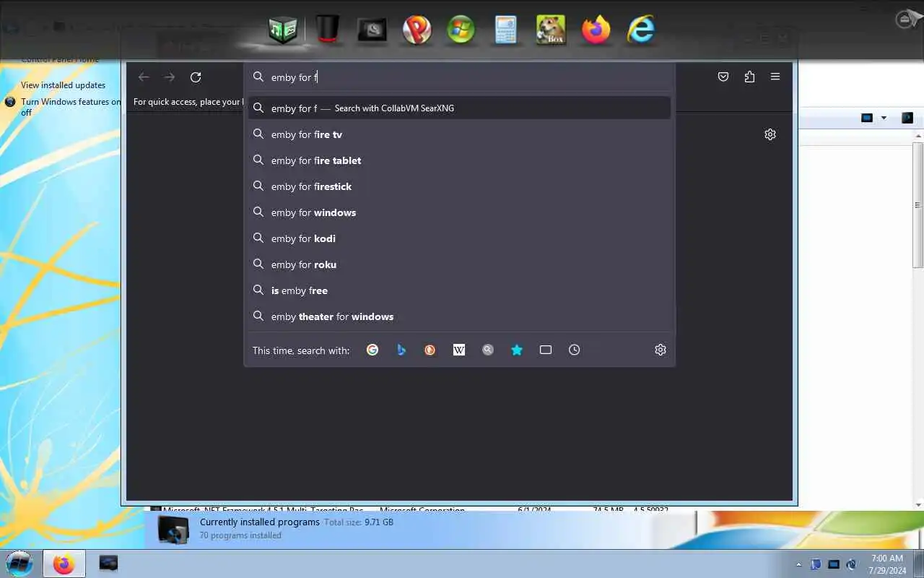The image size is (924, 578).
Task: Select suggestion 'emby for firestick'
Action: coord(459,186)
